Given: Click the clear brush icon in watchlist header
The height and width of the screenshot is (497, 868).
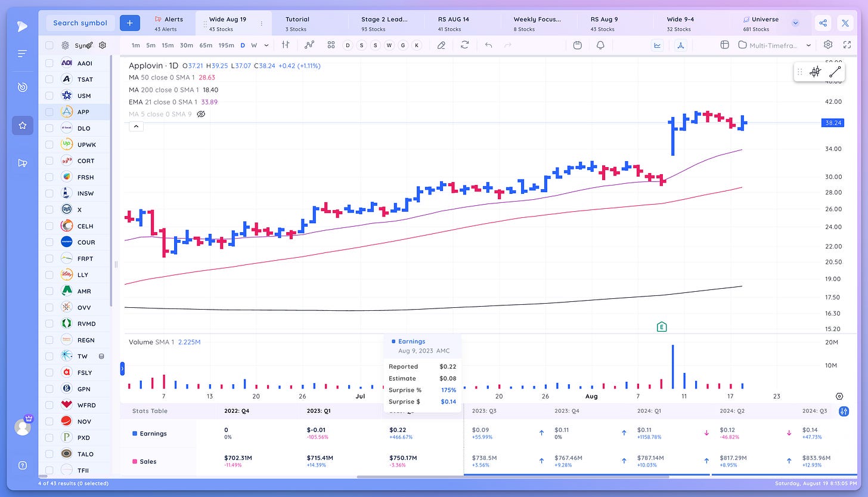Looking at the screenshot, I should 89,45.
